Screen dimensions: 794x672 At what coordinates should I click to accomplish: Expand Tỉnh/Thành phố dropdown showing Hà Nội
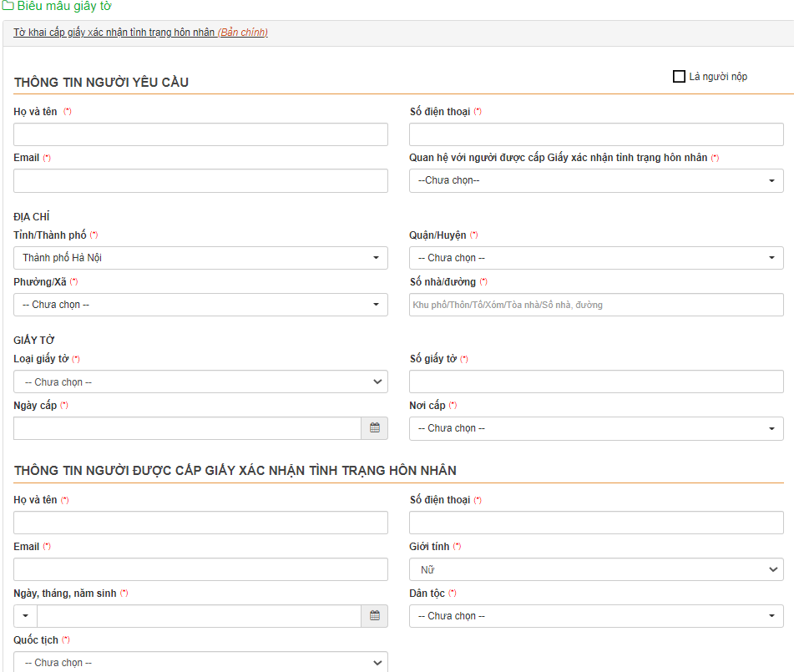click(200, 258)
